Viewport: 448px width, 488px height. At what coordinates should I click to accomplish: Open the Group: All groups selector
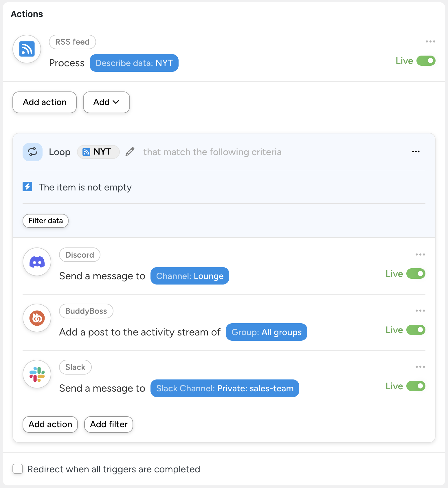point(266,332)
